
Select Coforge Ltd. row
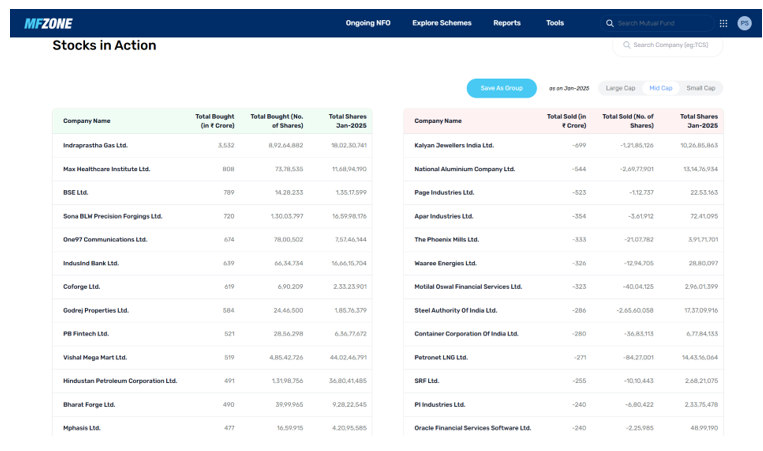point(212,287)
